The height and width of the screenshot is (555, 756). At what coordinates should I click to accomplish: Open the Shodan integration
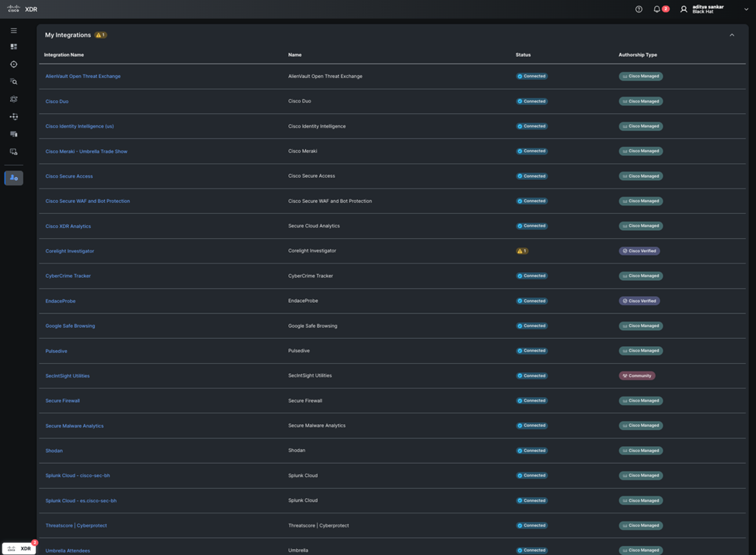click(54, 451)
